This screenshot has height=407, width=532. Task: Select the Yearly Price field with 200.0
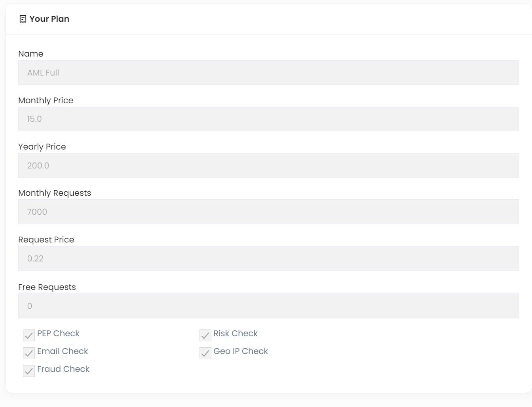click(x=268, y=165)
